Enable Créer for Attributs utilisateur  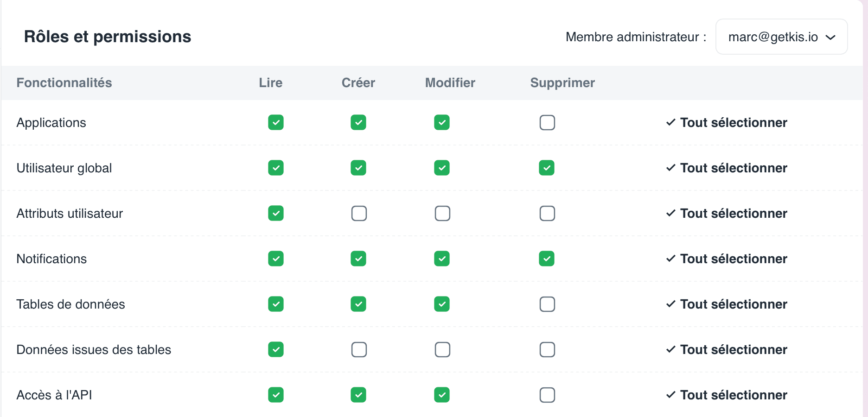tap(359, 213)
